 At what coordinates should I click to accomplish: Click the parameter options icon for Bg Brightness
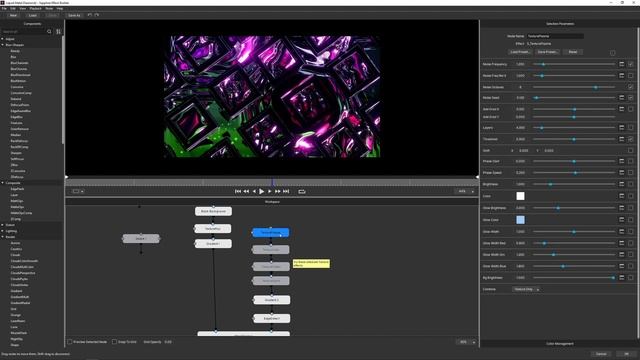click(622, 278)
